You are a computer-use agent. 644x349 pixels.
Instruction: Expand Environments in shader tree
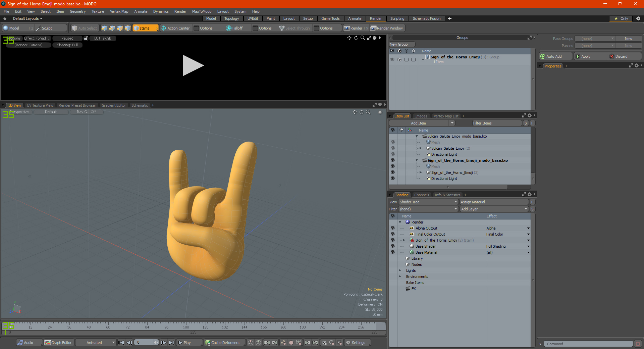400,277
